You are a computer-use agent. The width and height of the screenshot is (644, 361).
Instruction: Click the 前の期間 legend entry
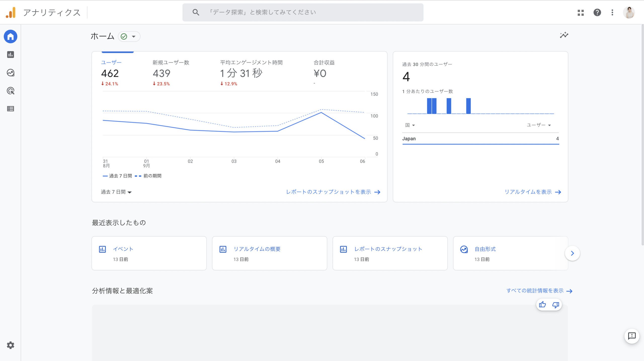[x=148, y=176]
